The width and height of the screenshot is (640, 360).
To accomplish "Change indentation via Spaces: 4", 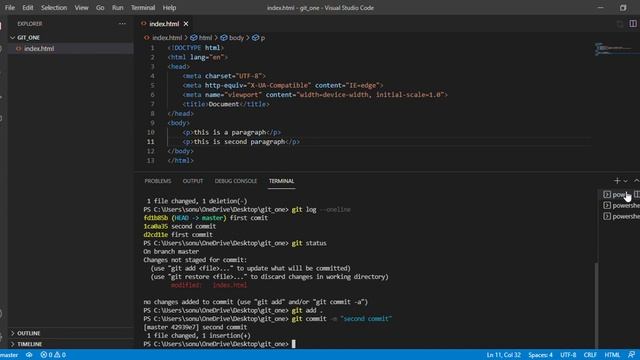I will point(540,355).
